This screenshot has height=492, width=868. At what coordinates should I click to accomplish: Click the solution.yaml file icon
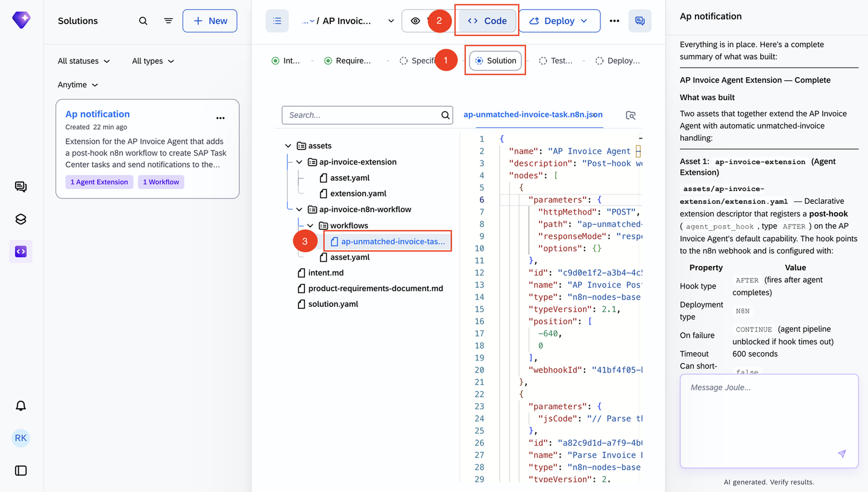(x=301, y=304)
